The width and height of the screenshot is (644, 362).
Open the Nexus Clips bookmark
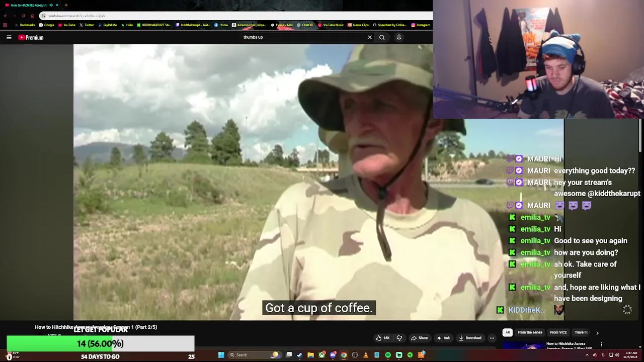click(x=358, y=25)
